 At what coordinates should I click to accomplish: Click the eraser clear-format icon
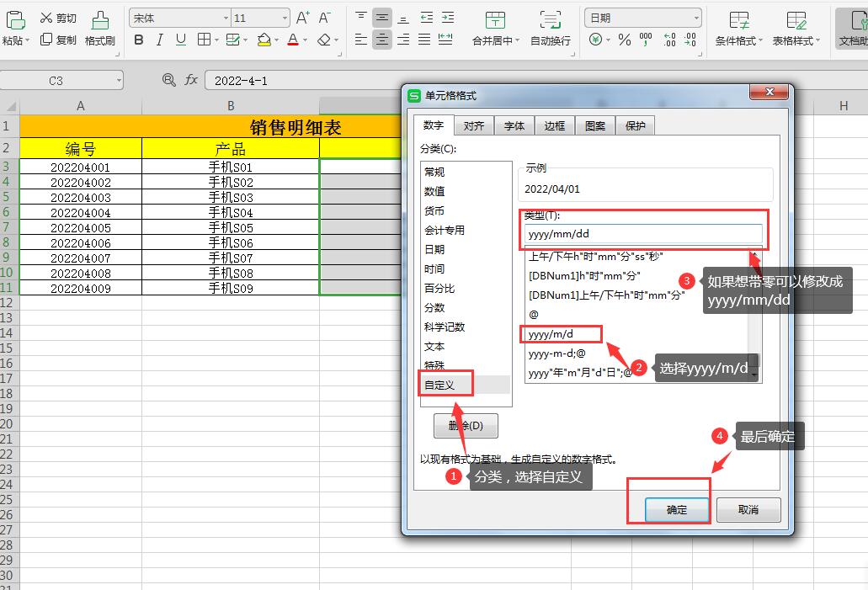tap(324, 40)
